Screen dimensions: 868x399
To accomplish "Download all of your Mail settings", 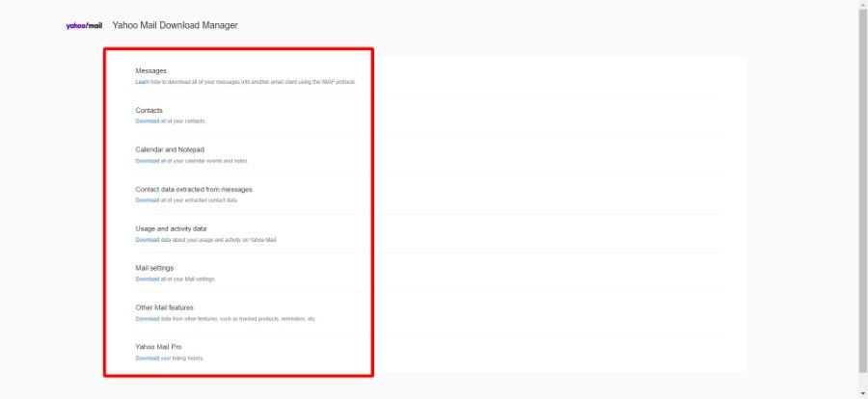I will 148,279.
